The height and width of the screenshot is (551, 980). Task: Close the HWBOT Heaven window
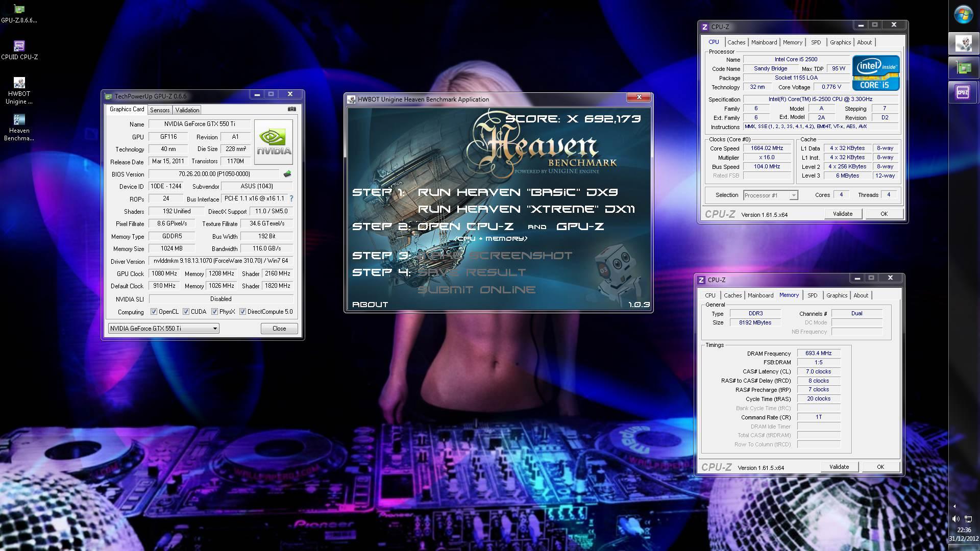tap(639, 97)
